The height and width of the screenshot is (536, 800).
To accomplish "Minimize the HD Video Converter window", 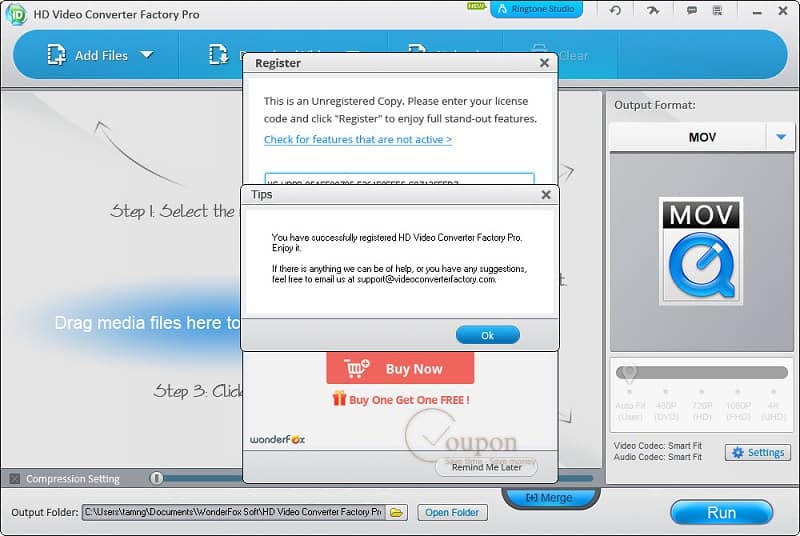I will click(x=757, y=11).
